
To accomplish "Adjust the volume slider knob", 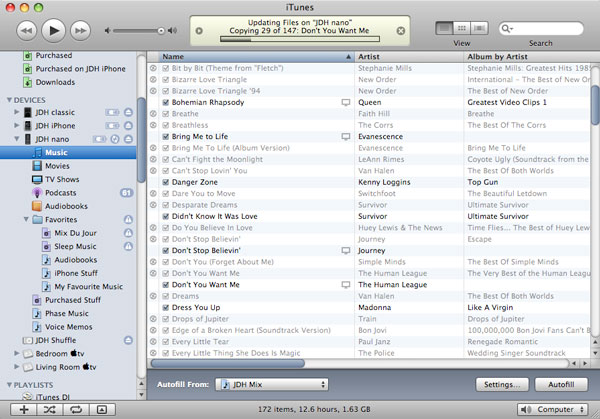I will point(161,31).
